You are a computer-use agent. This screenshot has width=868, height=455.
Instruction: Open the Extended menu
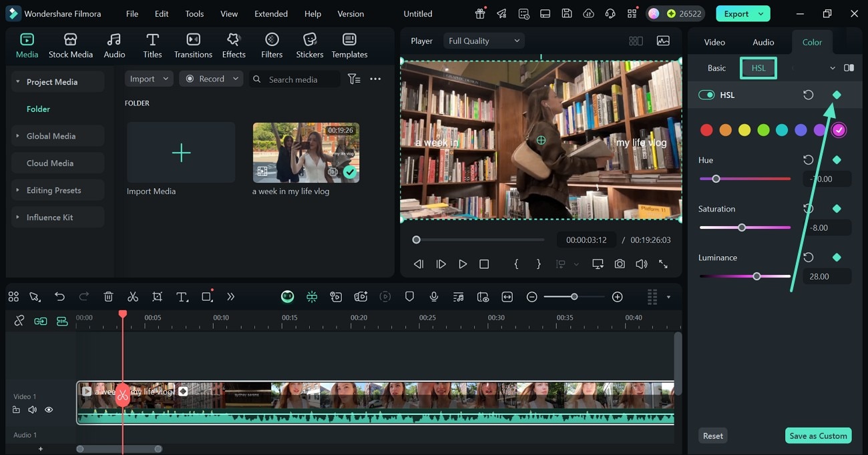[x=270, y=13]
